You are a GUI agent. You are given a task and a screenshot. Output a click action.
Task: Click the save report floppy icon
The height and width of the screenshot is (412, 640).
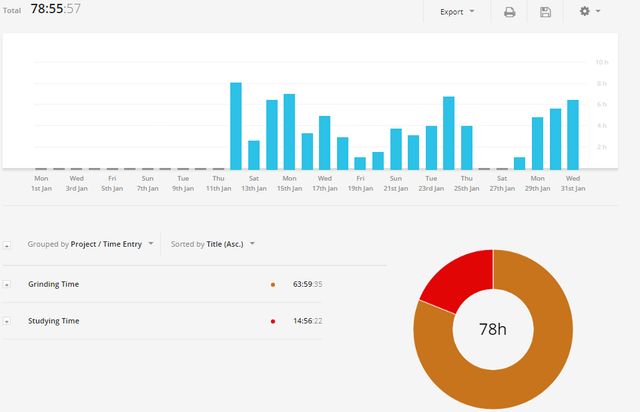point(545,12)
